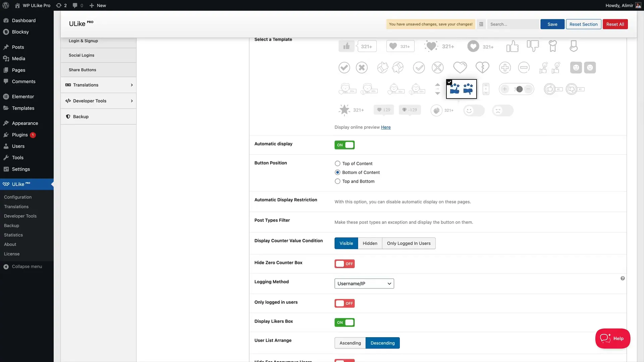The height and width of the screenshot is (362, 644).
Task: Select the round heart badge 321+ template
Action: coord(480,46)
